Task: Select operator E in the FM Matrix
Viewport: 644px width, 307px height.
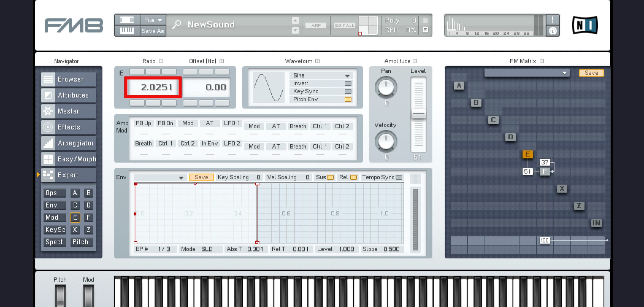Action: click(527, 154)
